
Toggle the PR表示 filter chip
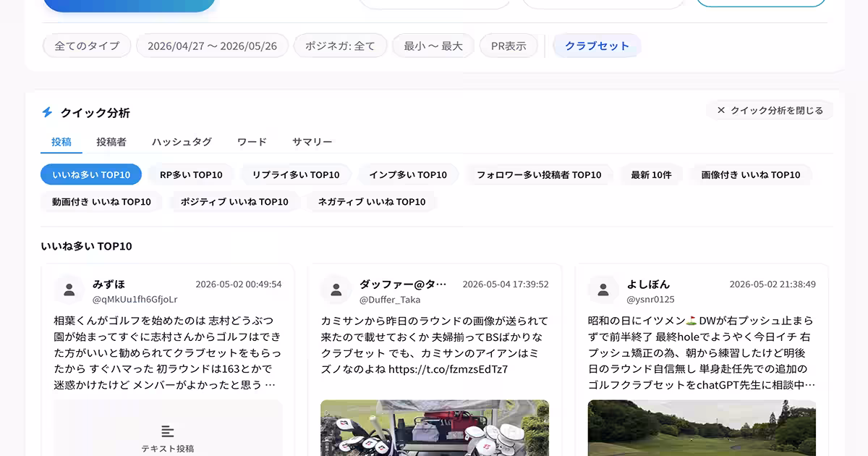509,46
